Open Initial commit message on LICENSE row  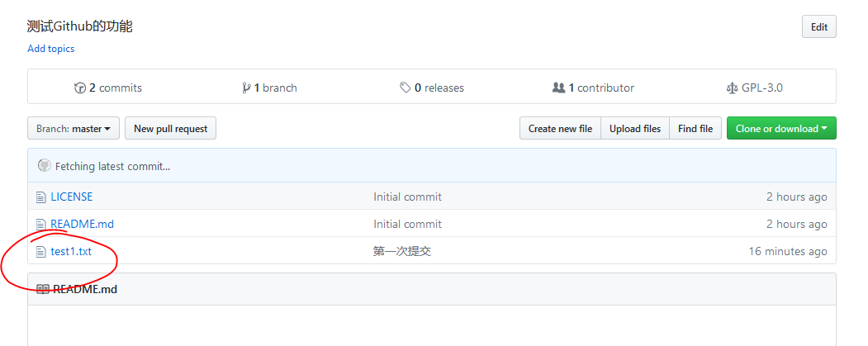click(407, 197)
